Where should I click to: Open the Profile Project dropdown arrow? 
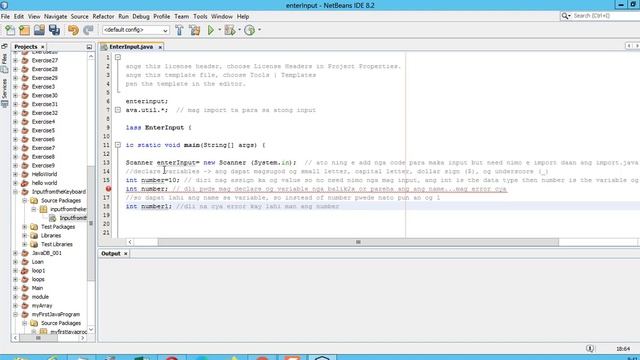point(259,30)
